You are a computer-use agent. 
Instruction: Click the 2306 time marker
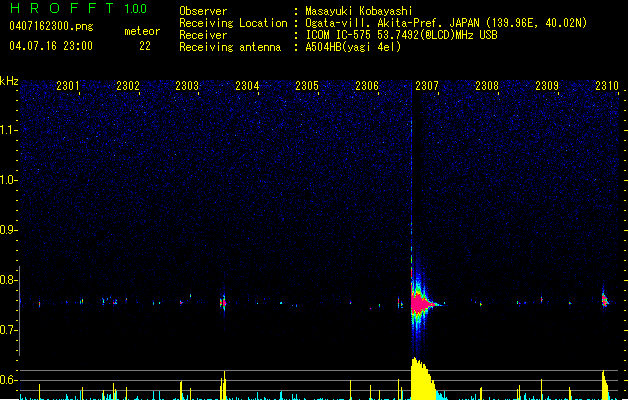click(367, 86)
